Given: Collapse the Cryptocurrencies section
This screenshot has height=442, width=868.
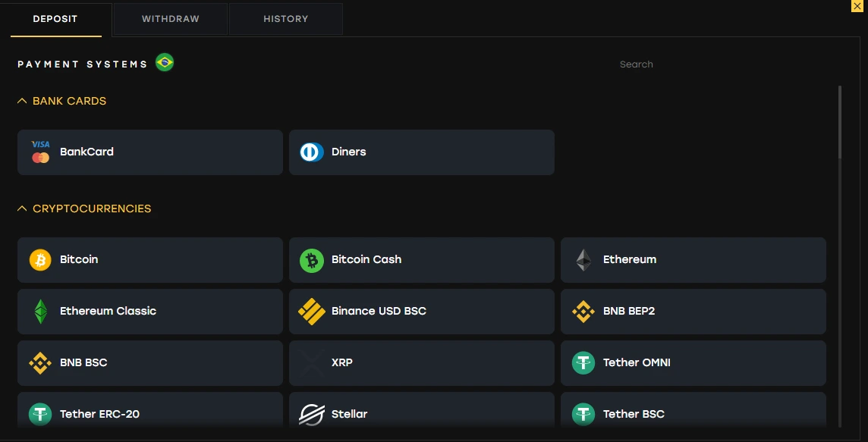Looking at the screenshot, I should coord(22,208).
